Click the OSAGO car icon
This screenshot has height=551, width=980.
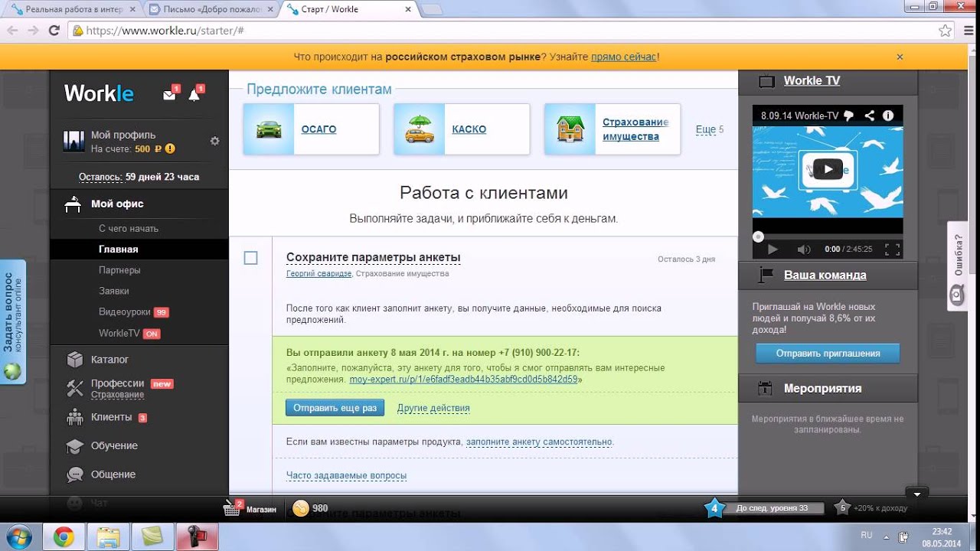point(269,129)
